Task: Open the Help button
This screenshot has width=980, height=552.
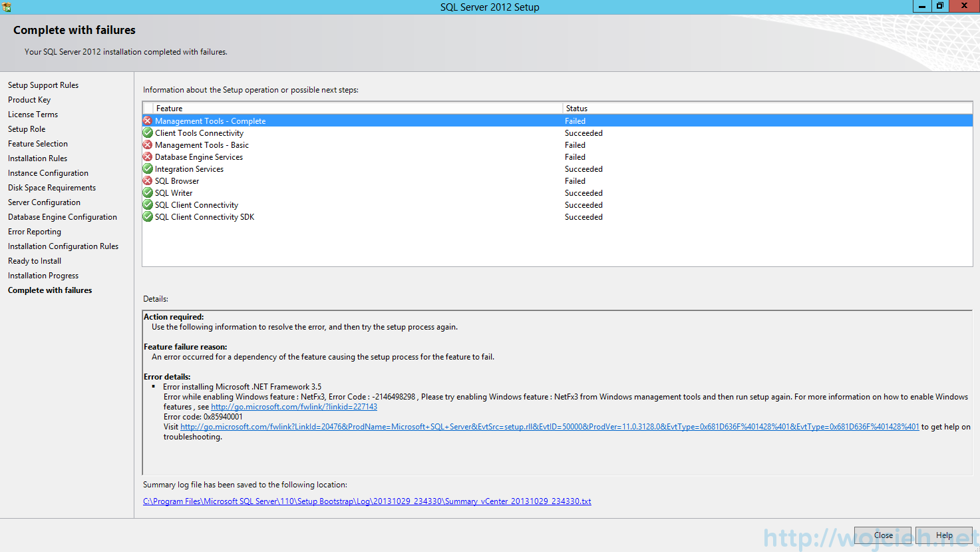Action: click(x=944, y=535)
